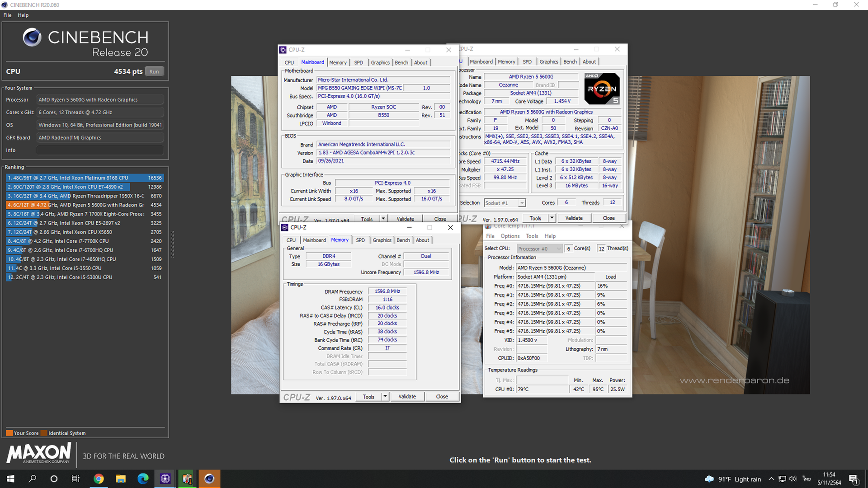Image resolution: width=868 pixels, height=488 pixels.
Task: Open taskbar search magnifier
Action: [x=32, y=479]
